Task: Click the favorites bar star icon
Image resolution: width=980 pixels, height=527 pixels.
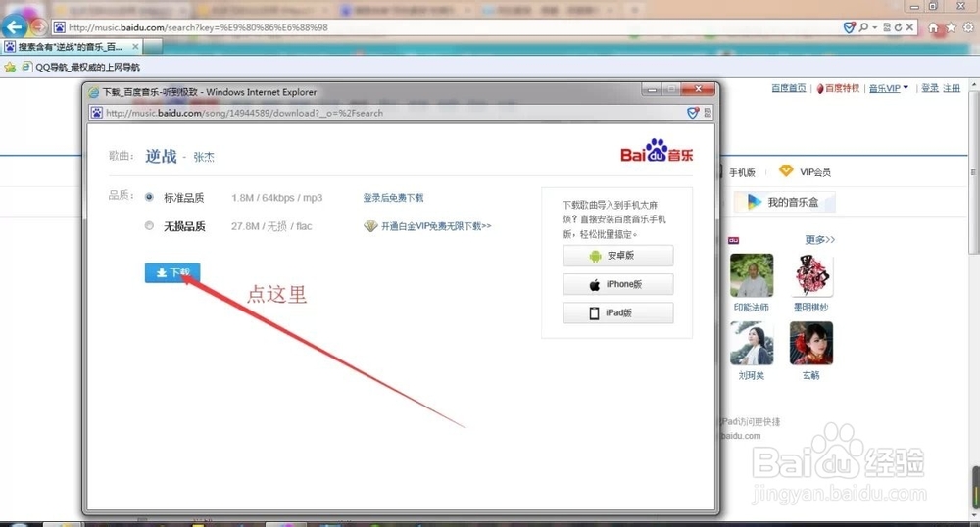Action: 10,67
